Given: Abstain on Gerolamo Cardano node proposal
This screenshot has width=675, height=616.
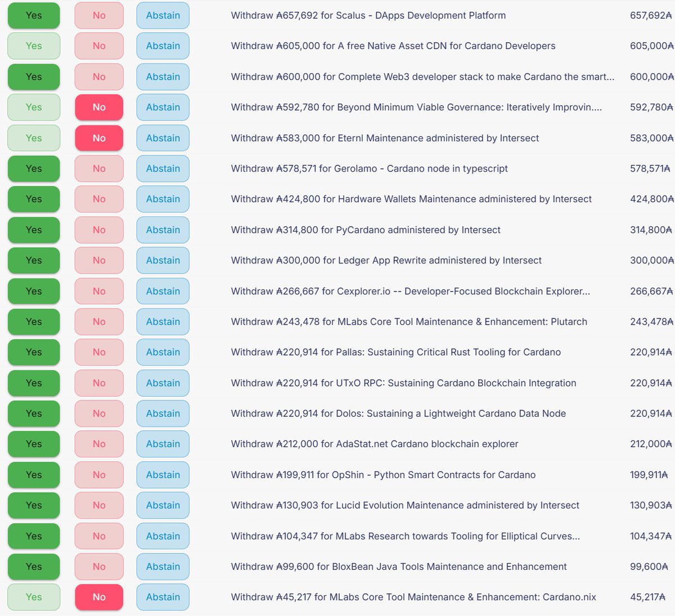Looking at the screenshot, I should [163, 169].
